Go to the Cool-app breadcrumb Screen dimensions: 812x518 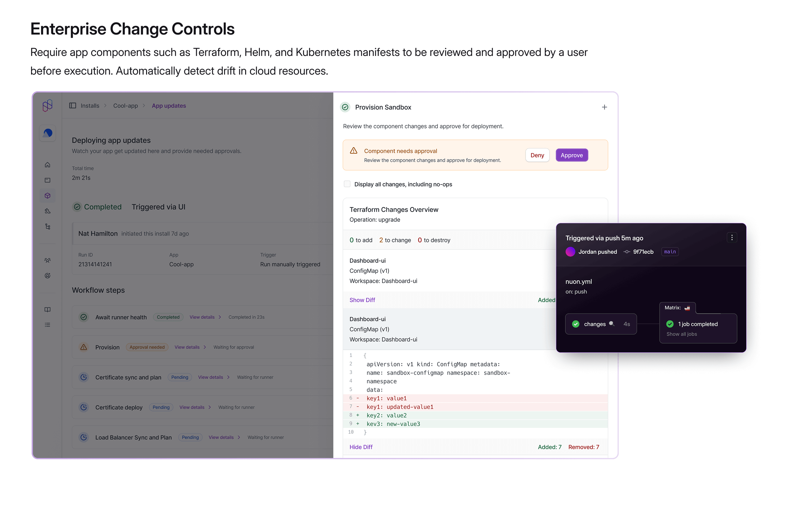pos(125,106)
